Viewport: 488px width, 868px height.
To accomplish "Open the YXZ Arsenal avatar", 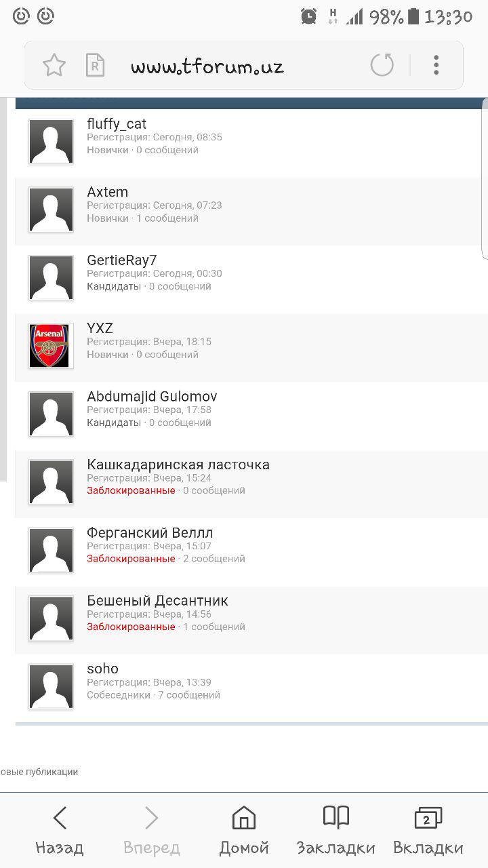I will [51, 346].
